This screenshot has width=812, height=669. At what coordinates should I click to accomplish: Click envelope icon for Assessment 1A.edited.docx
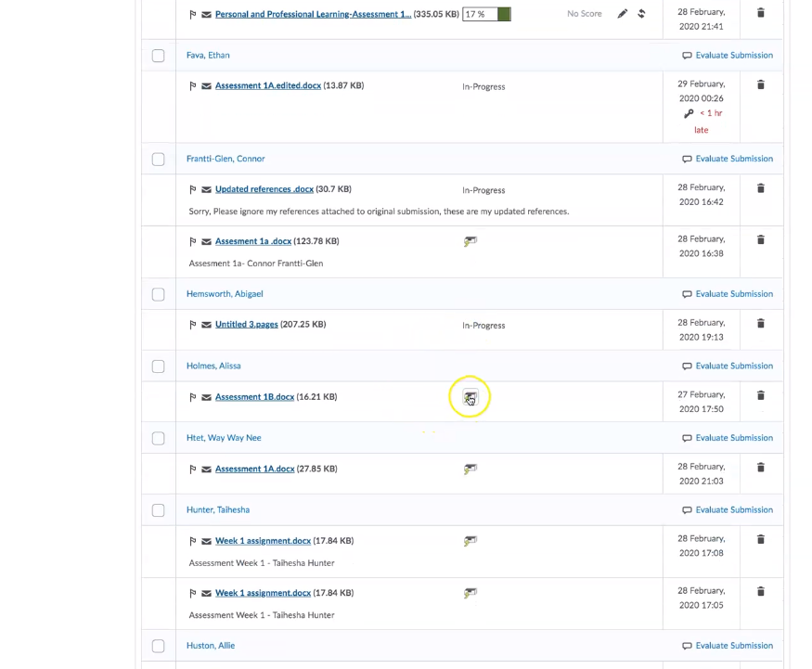click(206, 86)
